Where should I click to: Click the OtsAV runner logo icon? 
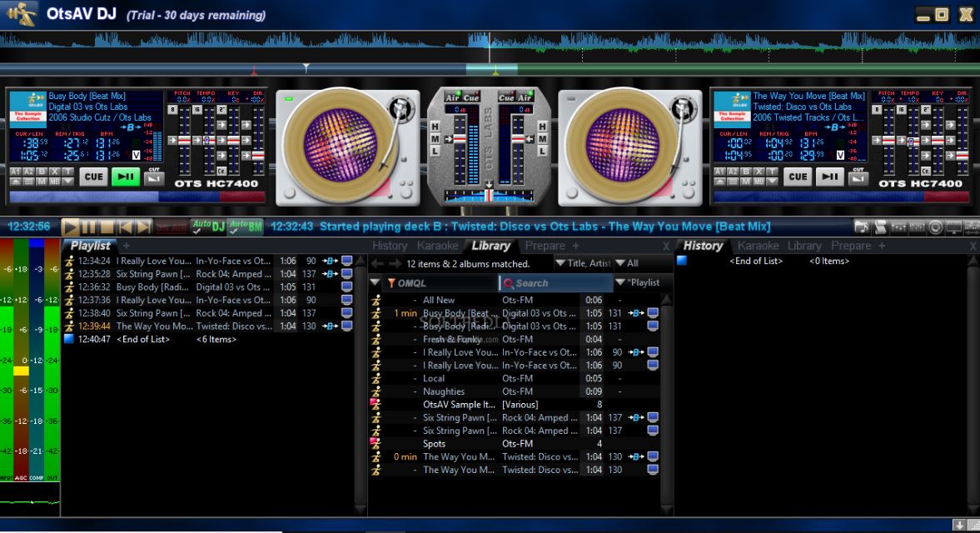tap(21, 14)
